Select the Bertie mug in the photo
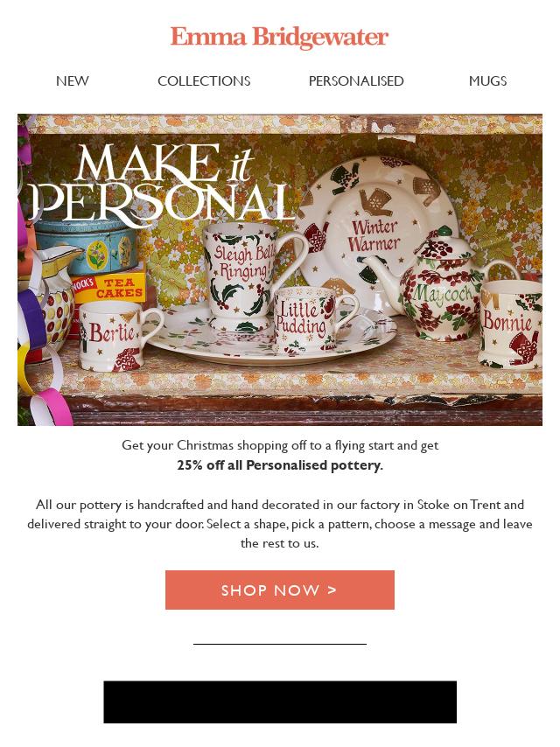The image size is (560, 747). click(119, 336)
